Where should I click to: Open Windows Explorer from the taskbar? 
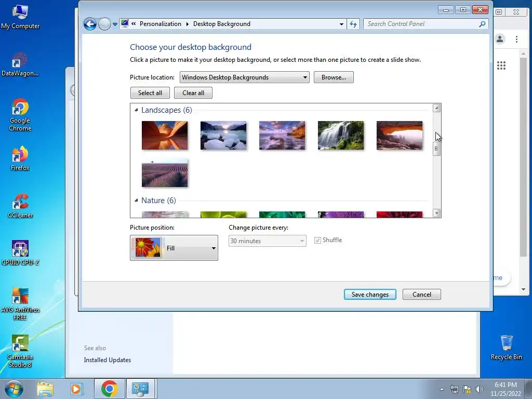[x=45, y=389]
